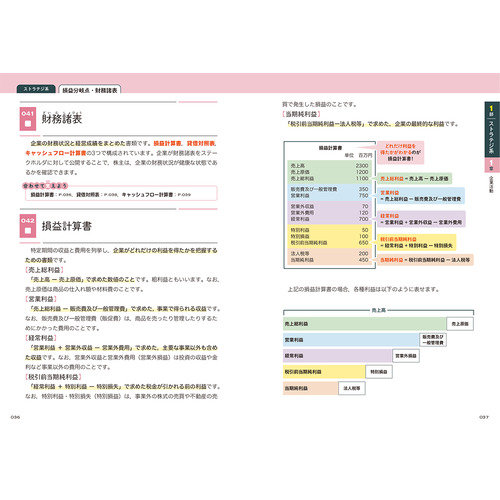Image resolution: width=500 pixels, height=500 pixels.
Task: Click the blue 営業利益 formula callout
Action: point(421,196)
